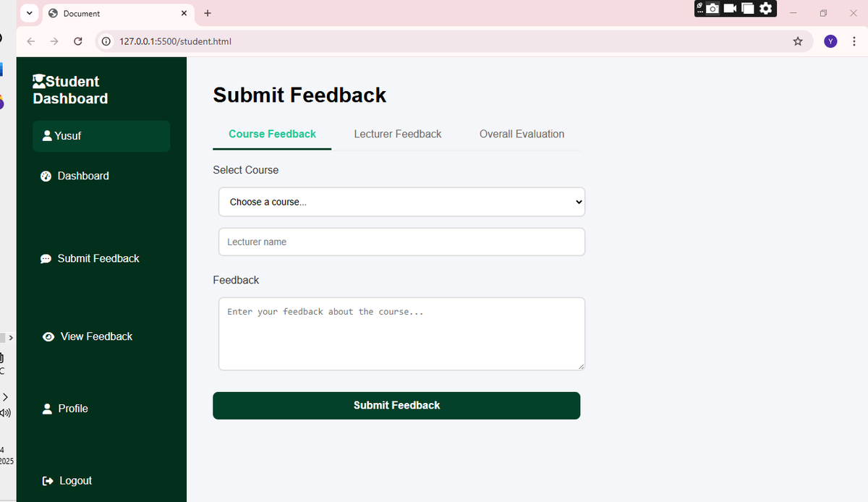The image size is (868, 502).
Task: Open the Overall Evaluation tab
Action: click(522, 134)
